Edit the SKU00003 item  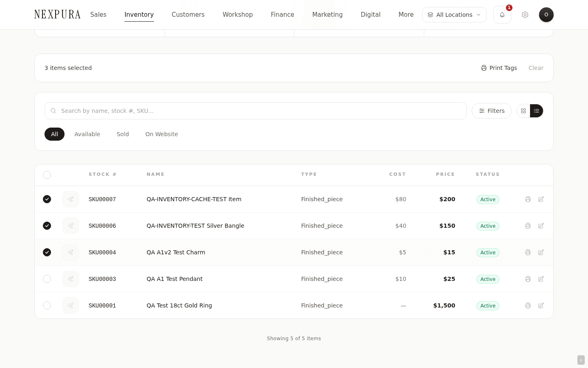541,279
